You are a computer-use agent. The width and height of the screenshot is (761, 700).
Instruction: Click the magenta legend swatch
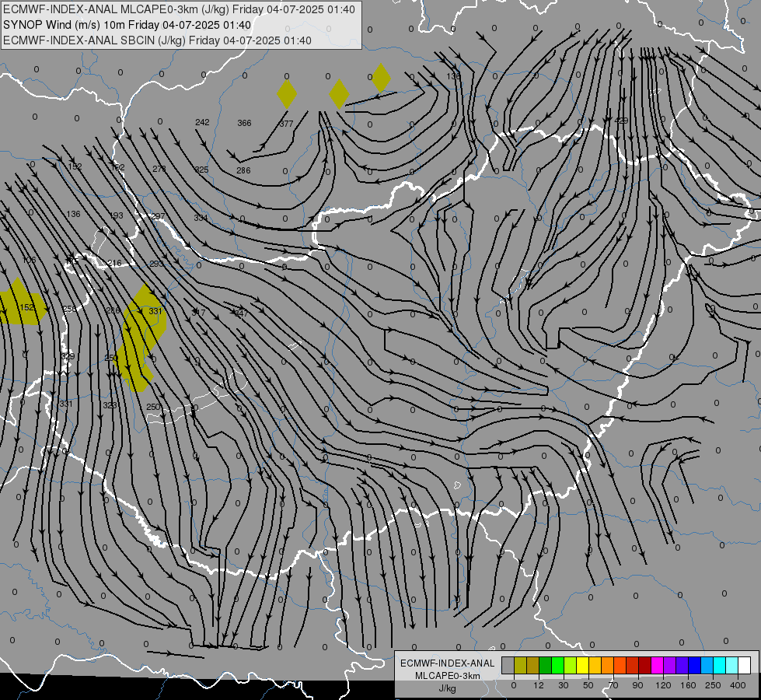[657, 665]
